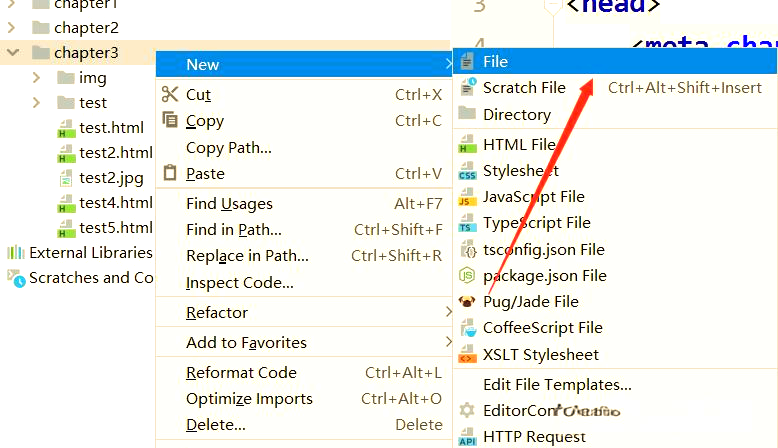Click the chapter3 folder icon
The image size is (778, 448).
40,52
